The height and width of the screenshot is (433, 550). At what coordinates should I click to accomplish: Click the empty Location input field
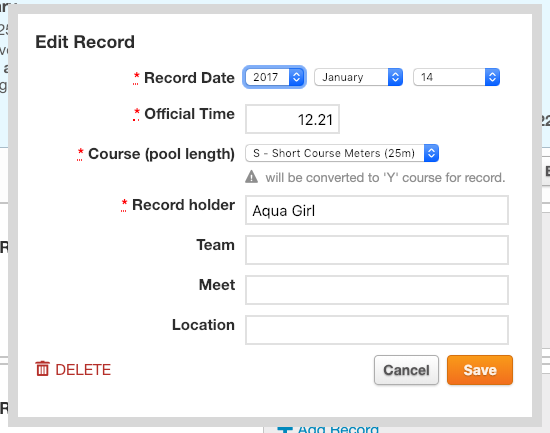(x=377, y=330)
